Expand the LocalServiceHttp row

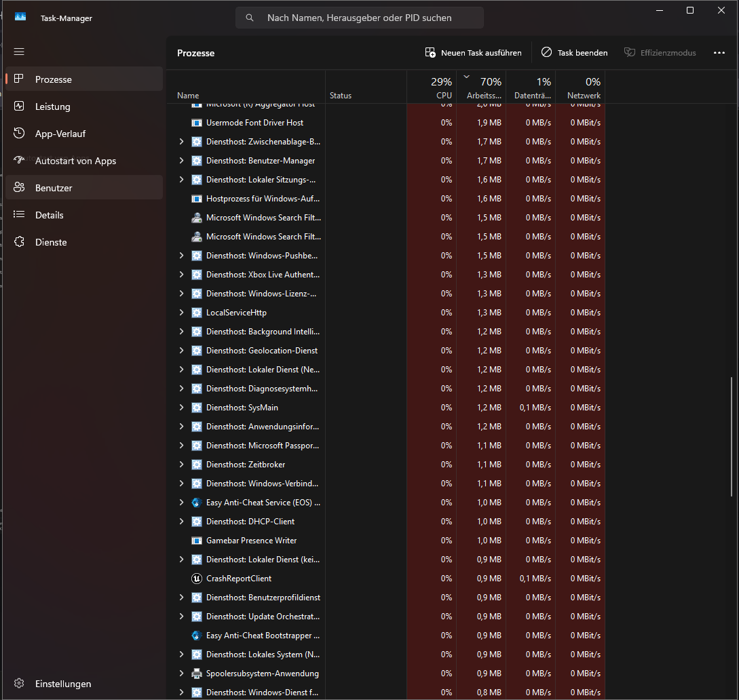click(181, 312)
